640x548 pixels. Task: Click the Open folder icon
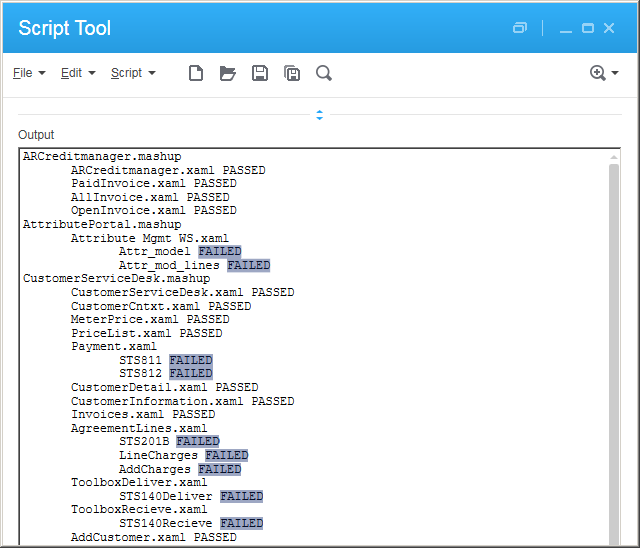click(227, 73)
